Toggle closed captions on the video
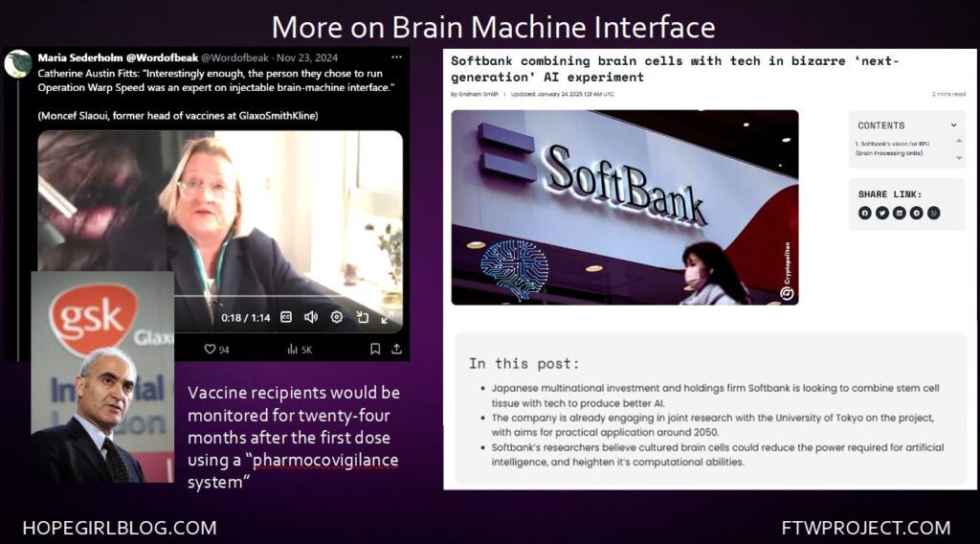Viewport: 980px width, 544px height. point(286,317)
